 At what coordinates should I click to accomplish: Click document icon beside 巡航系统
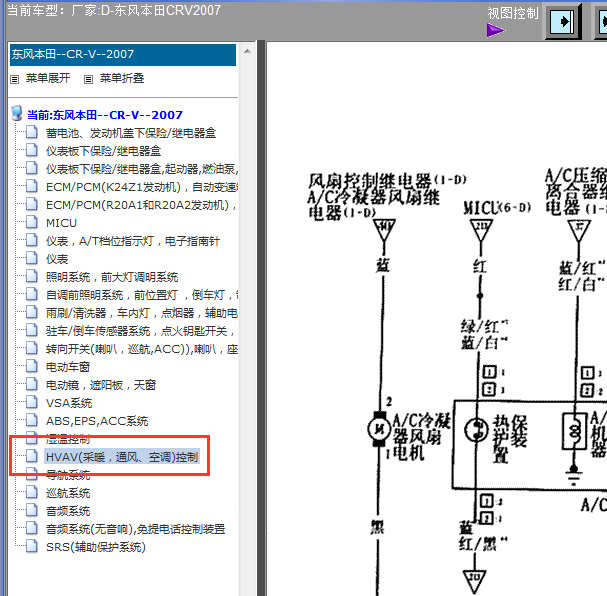click(x=32, y=492)
